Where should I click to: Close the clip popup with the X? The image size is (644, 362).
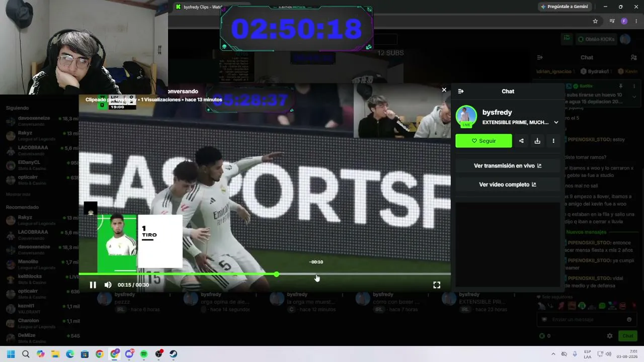tap(444, 90)
